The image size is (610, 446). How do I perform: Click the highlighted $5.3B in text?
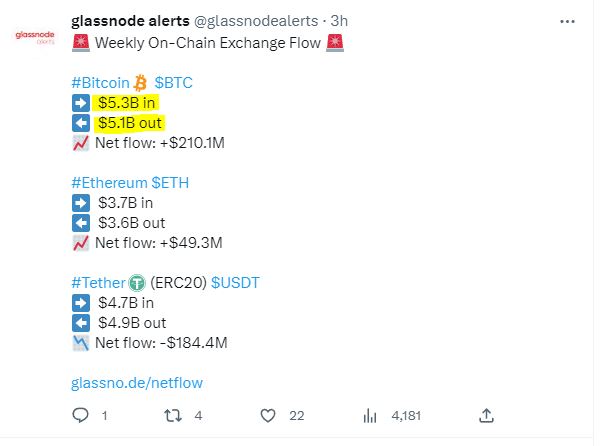[126, 103]
